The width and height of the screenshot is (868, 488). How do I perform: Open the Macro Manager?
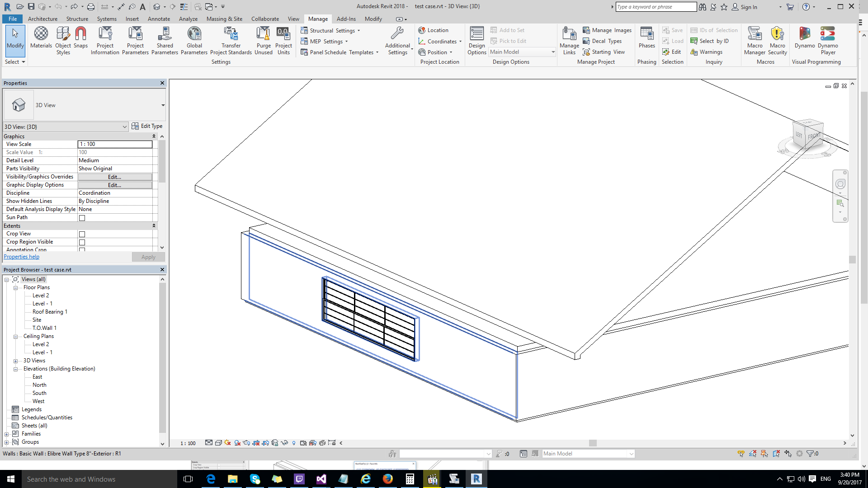[755, 41]
